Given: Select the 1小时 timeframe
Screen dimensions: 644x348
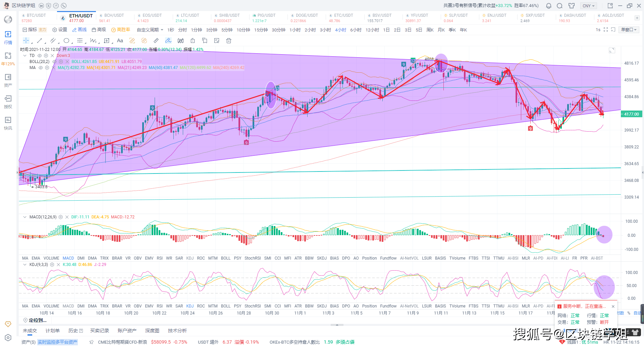Looking at the screenshot, I should pyautogui.click(x=295, y=30).
